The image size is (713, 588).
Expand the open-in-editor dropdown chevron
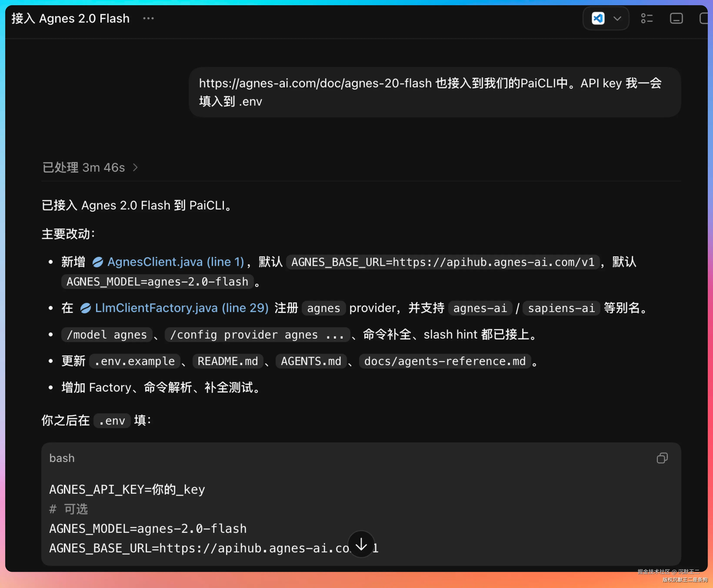(617, 18)
